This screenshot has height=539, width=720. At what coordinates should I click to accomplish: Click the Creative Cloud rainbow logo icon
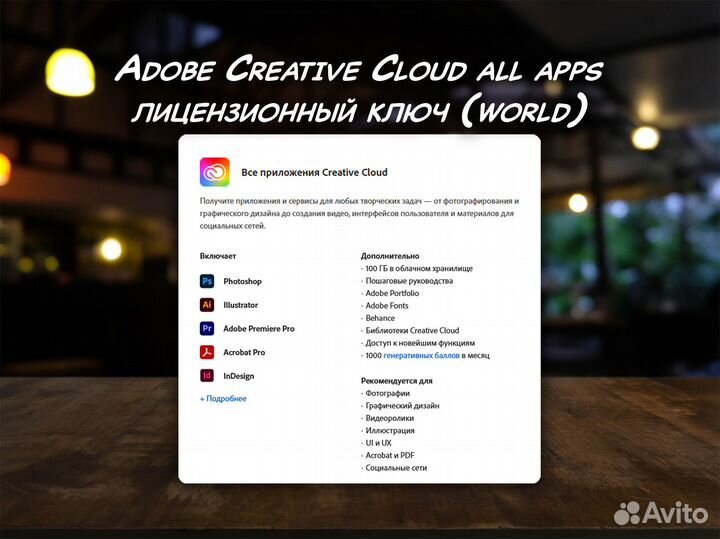pos(214,172)
